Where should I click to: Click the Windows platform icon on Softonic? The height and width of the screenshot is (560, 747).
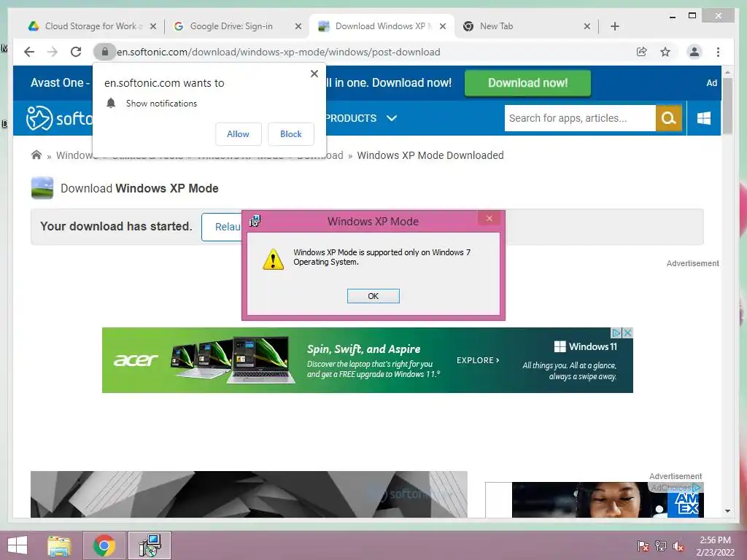[x=704, y=118]
